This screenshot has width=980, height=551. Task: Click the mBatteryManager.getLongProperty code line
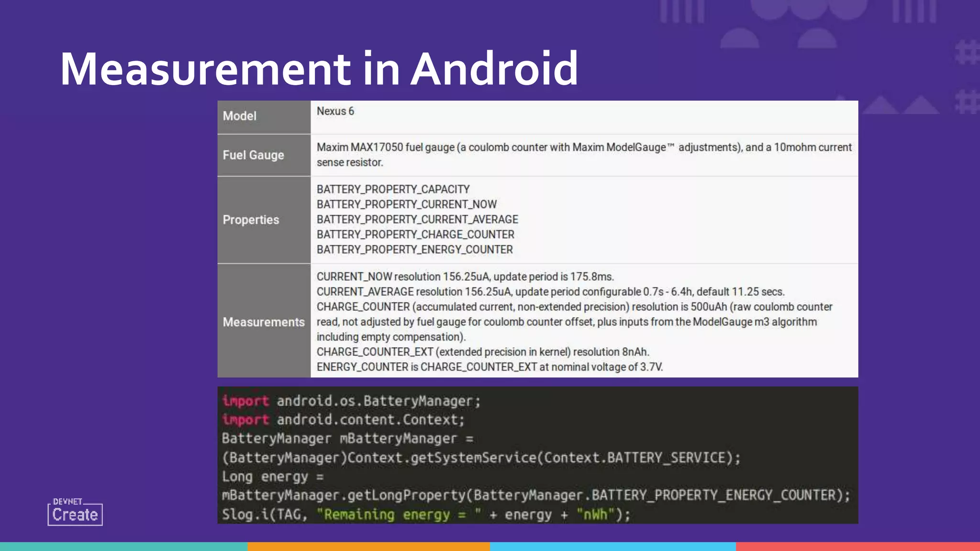536,495
